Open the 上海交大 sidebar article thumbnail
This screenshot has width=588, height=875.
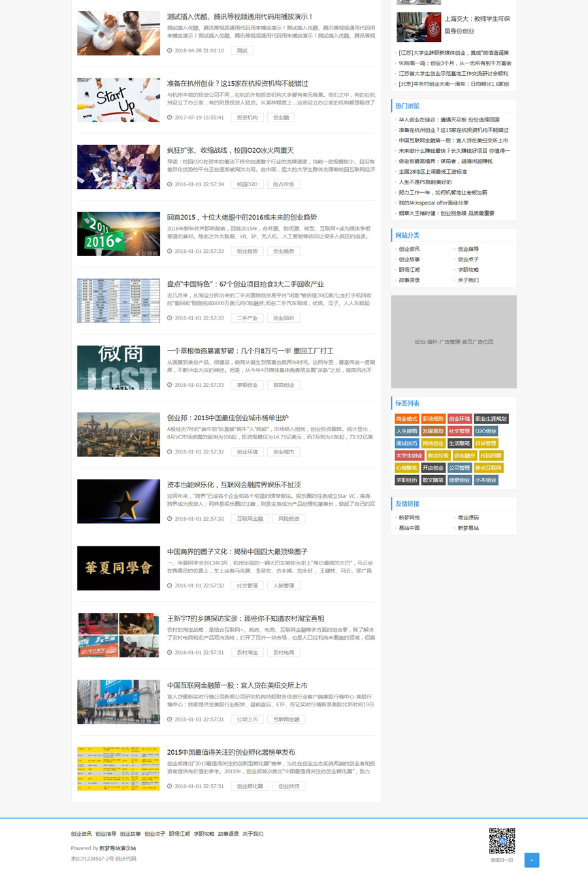[x=419, y=27]
